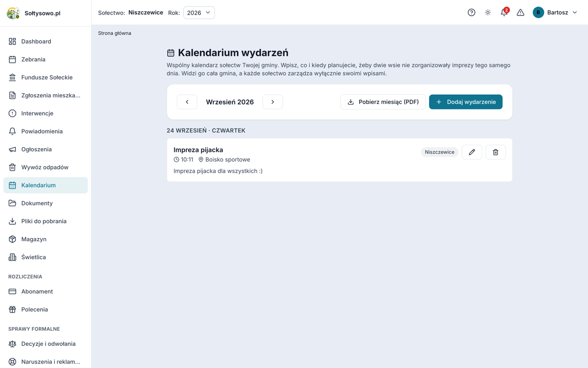Click Dodaj wydarzenie button
The width and height of the screenshot is (588, 368).
(x=465, y=102)
